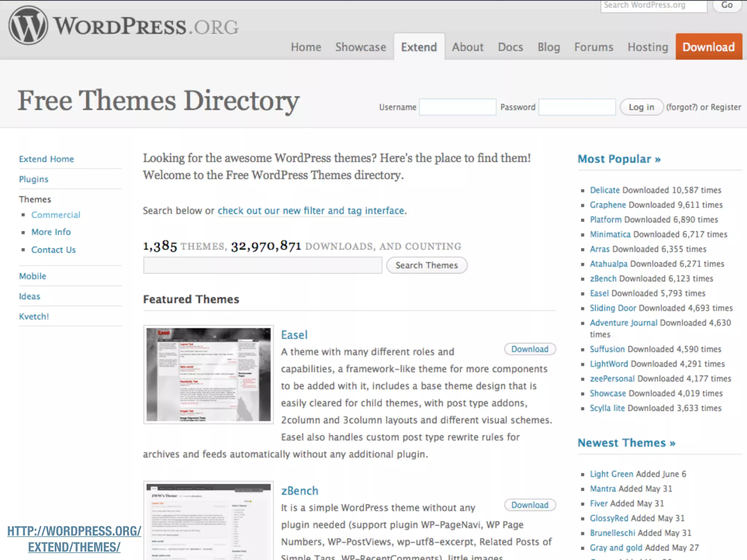Open the Blog nav item
747x560 pixels.
549,47
